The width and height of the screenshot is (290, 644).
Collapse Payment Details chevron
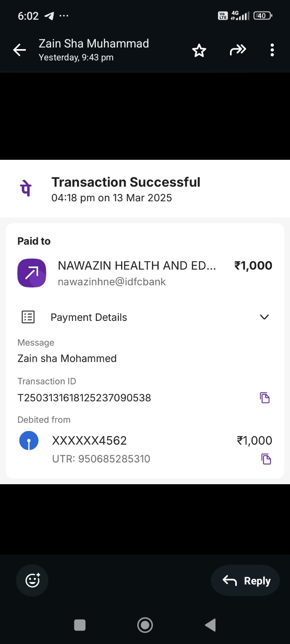pyautogui.click(x=264, y=317)
